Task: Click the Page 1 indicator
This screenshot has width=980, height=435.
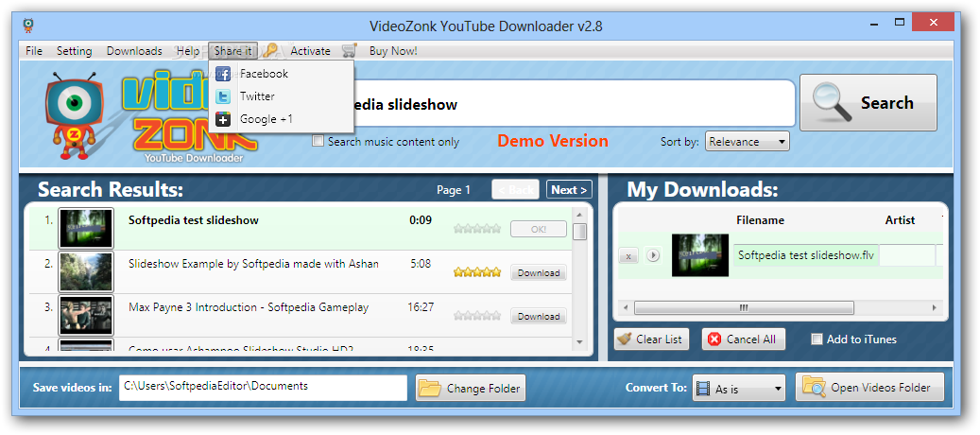Action: pyautogui.click(x=454, y=190)
